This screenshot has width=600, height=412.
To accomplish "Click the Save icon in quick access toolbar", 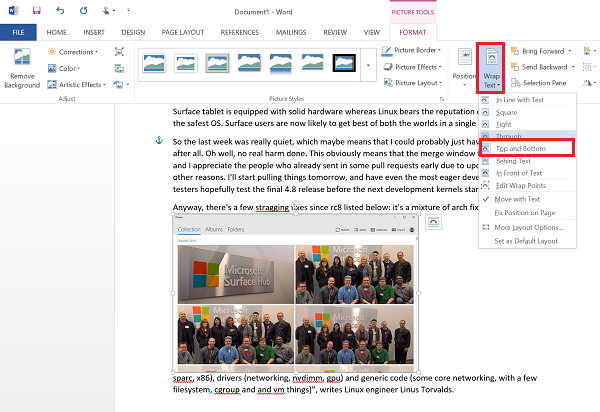I will point(36,11).
